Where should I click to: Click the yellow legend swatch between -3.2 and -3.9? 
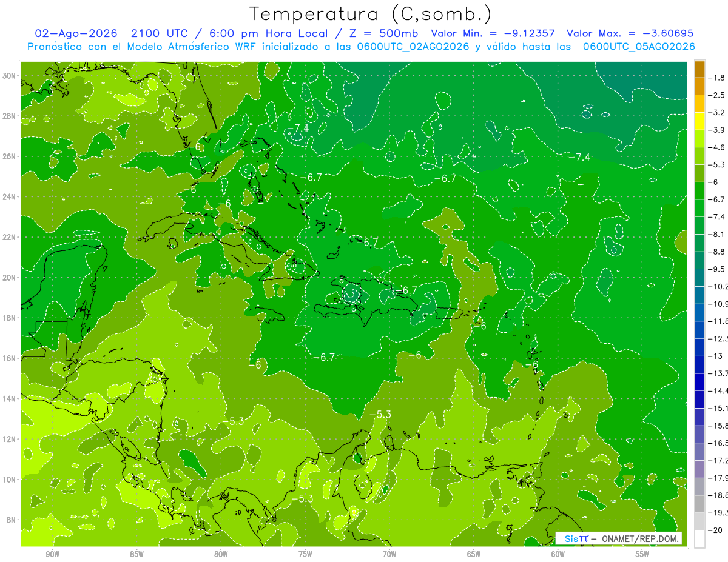(699, 121)
